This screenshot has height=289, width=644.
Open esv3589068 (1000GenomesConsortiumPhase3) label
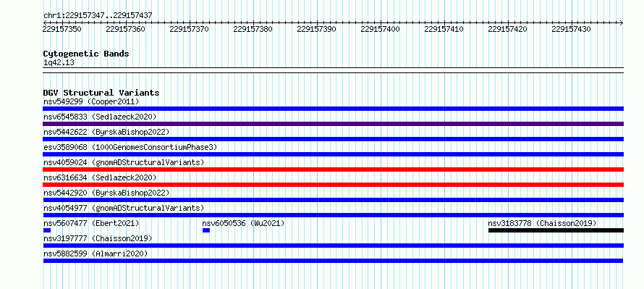(130, 147)
